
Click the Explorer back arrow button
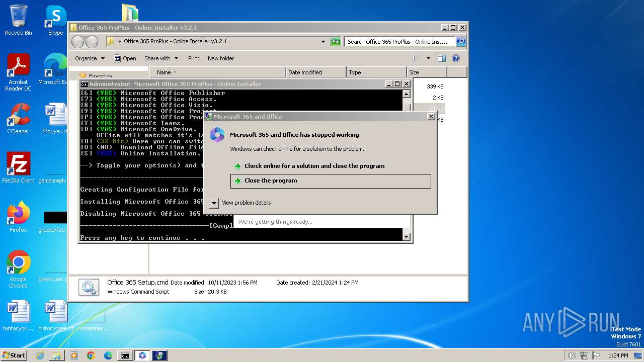(77, 42)
